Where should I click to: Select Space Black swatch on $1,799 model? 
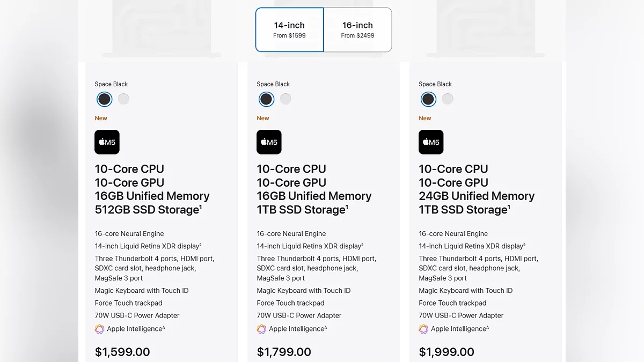click(x=266, y=99)
